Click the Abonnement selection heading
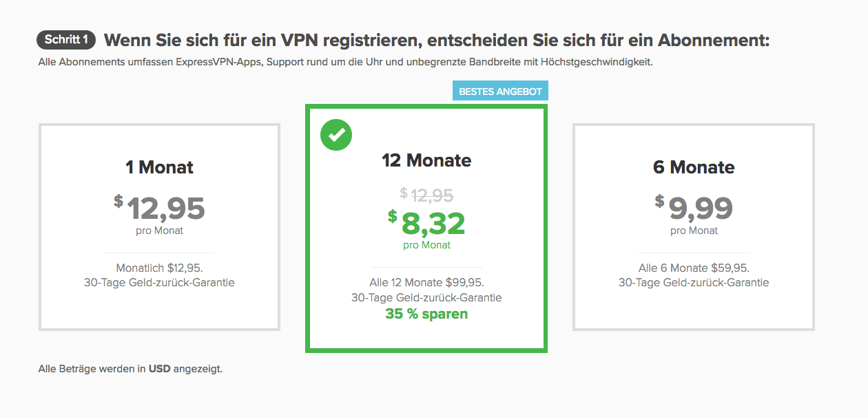 point(436,40)
